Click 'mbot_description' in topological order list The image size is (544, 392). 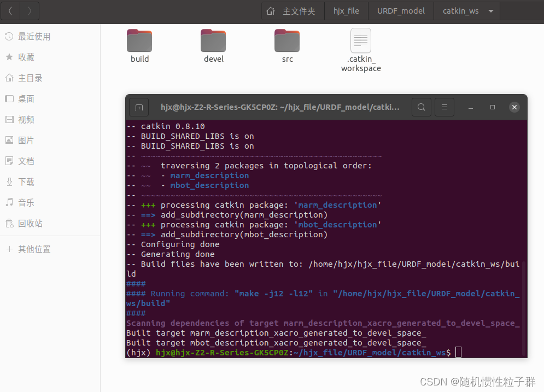(209, 185)
